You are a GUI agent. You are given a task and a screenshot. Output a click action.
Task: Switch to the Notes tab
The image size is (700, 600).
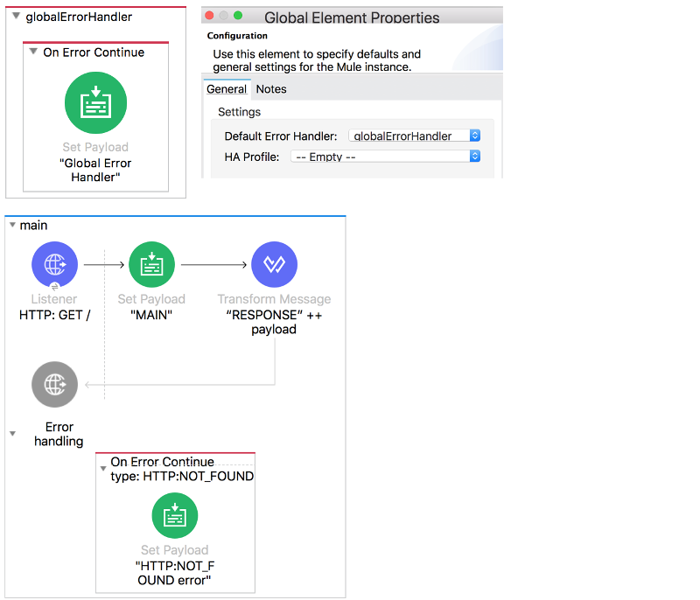(271, 88)
